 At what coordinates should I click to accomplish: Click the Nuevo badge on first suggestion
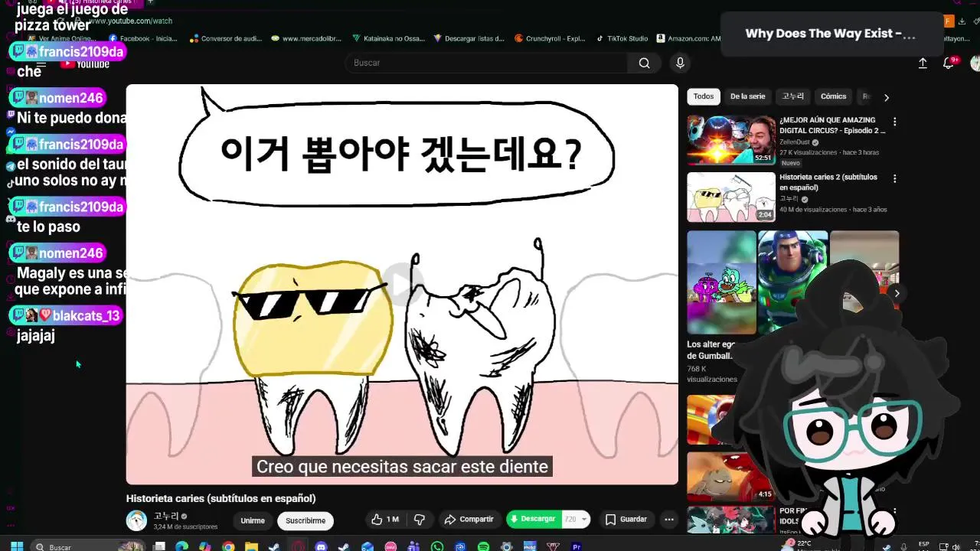coord(790,163)
